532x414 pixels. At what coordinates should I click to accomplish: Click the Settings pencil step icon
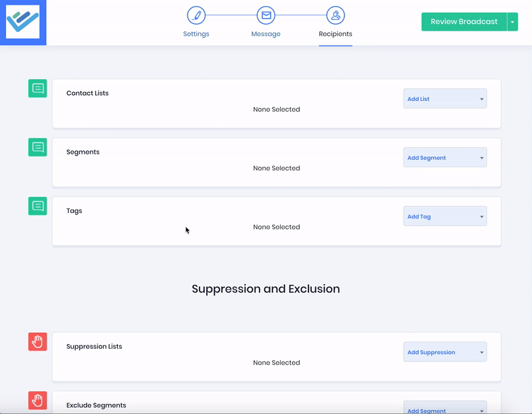[196, 15]
